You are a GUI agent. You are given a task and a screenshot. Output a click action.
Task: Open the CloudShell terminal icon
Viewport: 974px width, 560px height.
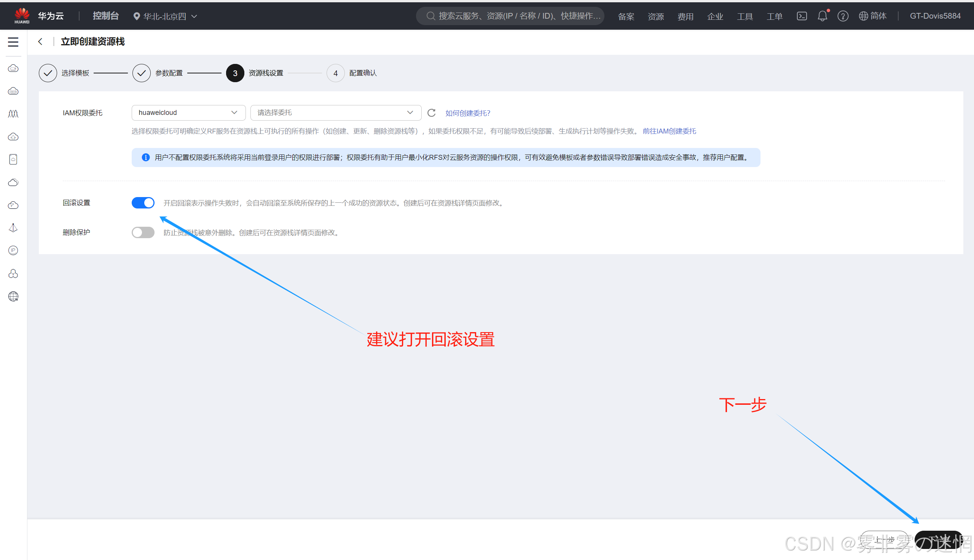point(802,16)
